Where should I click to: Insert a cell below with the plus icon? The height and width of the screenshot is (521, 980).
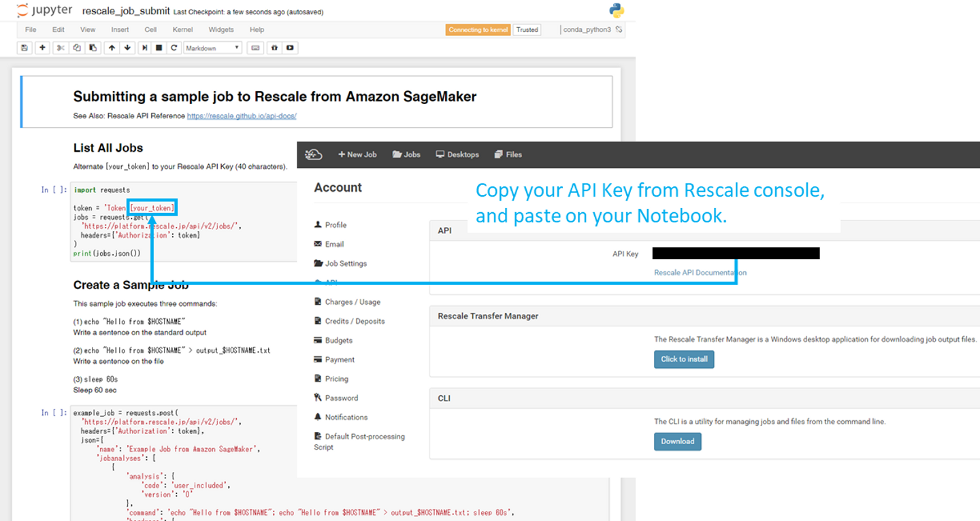click(x=42, y=48)
